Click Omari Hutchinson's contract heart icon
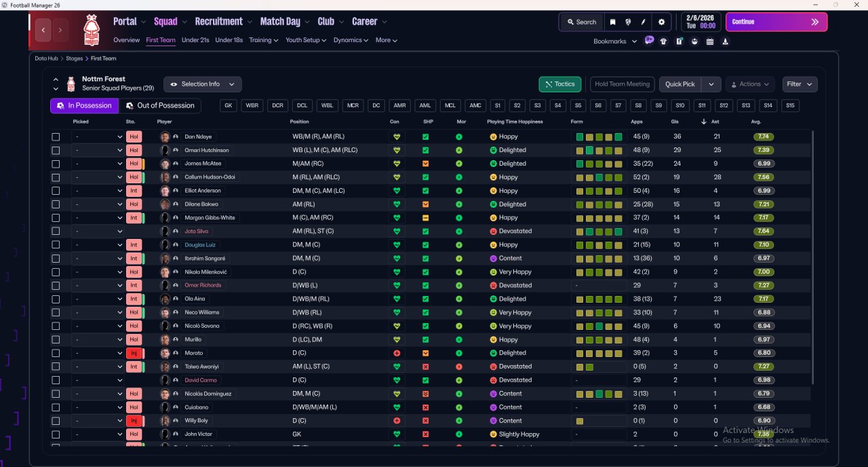The height and width of the screenshot is (467, 868). pyautogui.click(x=397, y=150)
